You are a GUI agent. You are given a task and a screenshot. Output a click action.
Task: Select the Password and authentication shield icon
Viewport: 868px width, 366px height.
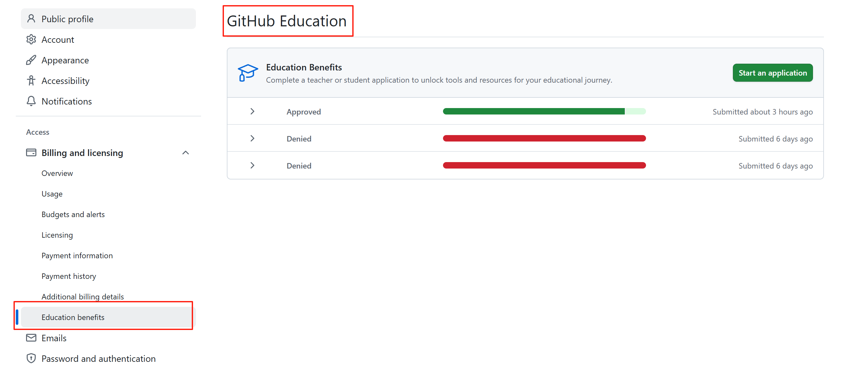(31, 358)
